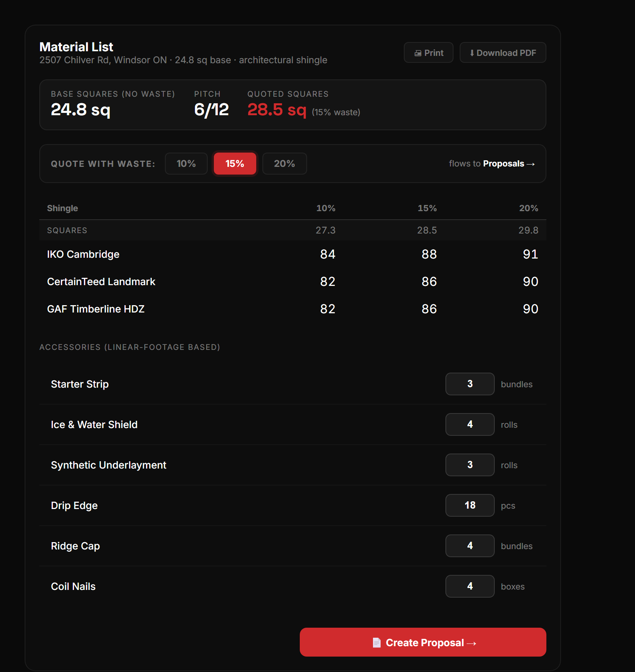Click IKO Cambridge 20% bundle count 91
This screenshot has height=672, width=635.
(531, 254)
